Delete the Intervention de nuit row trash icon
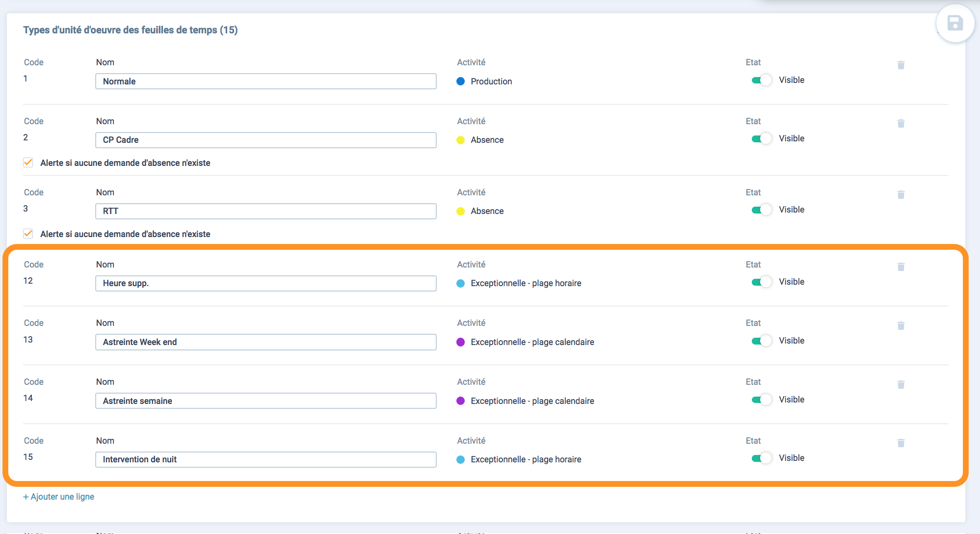980x534 pixels. 901,443
